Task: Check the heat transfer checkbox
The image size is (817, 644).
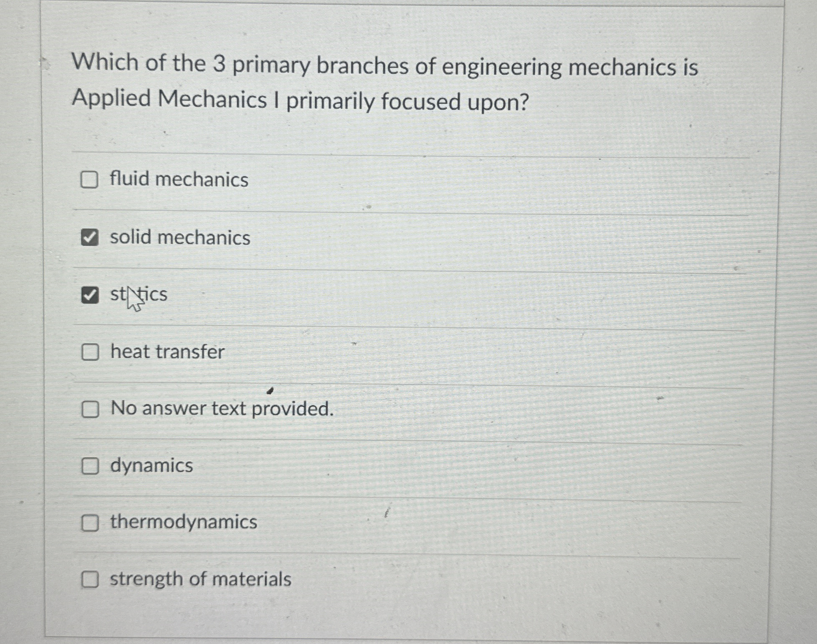Action: pos(90,352)
